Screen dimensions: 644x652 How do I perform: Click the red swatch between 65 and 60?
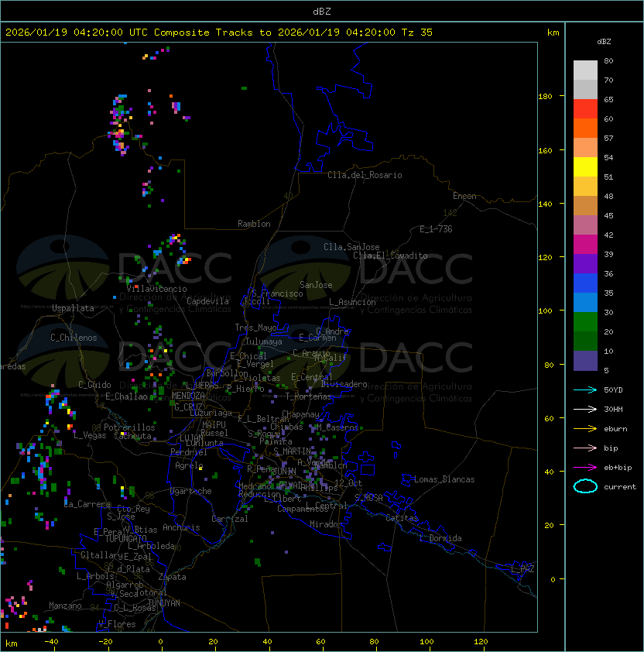coord(585,109)
